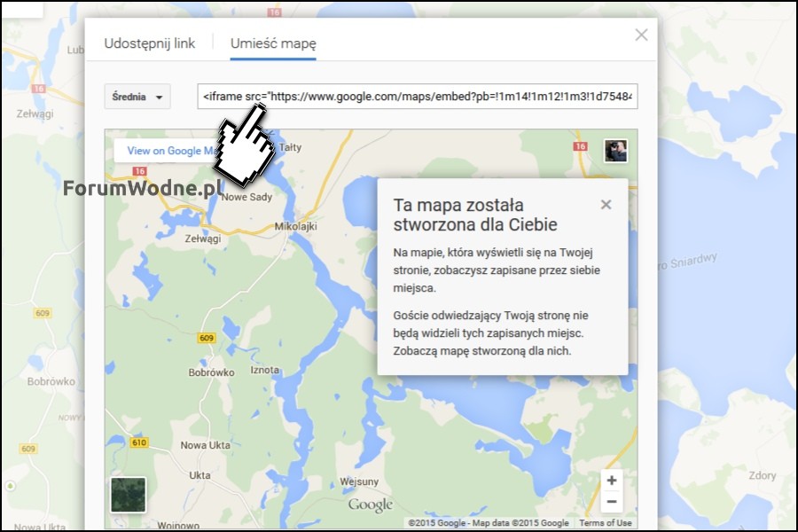798x532 pixels.
Task: Click the paragraph starting Goście odwiedzający
Action: pyautogui.click(x=490, y=333)
